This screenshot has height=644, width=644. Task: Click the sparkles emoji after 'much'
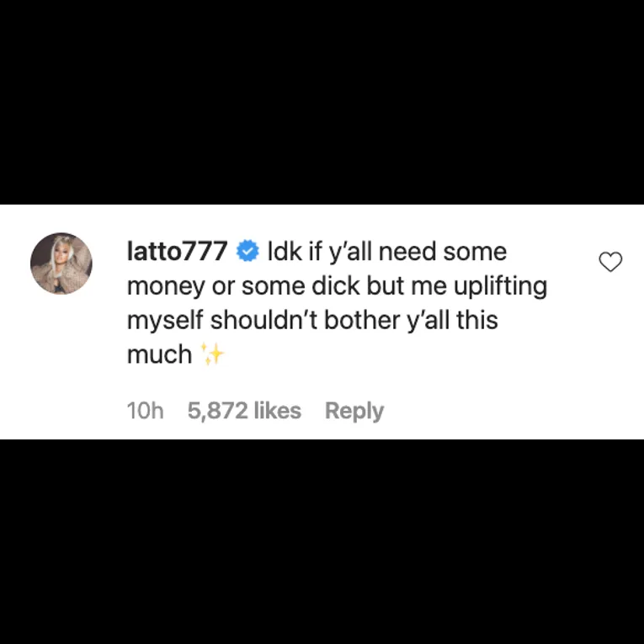point(212,354)
